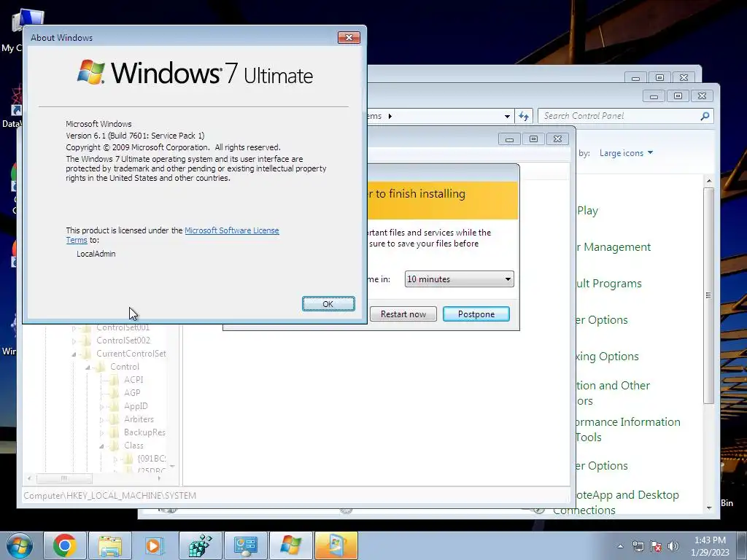The width and height of the screenshot is (747, 560).
Task: Close the About Windows dialog
Action: (x=349, y=38)
